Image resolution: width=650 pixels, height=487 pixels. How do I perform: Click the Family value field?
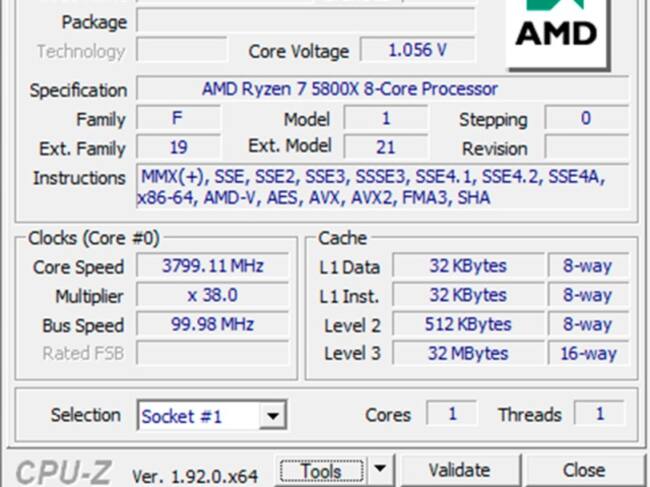coord(177,118)
